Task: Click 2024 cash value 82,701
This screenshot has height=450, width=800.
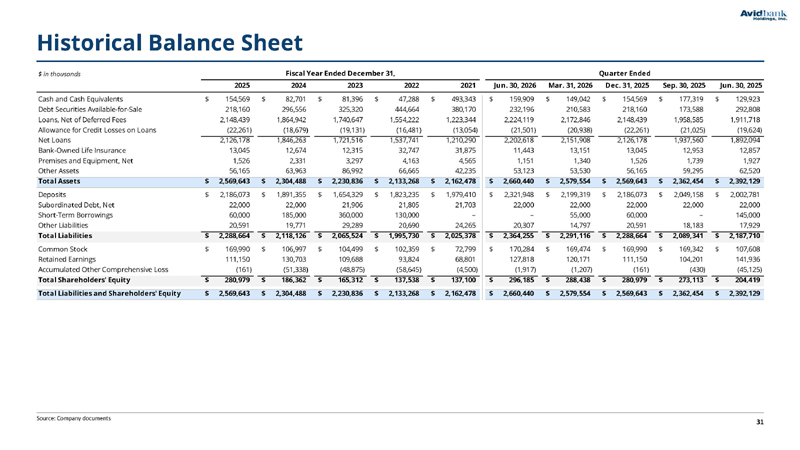Action: coord(296,99)
